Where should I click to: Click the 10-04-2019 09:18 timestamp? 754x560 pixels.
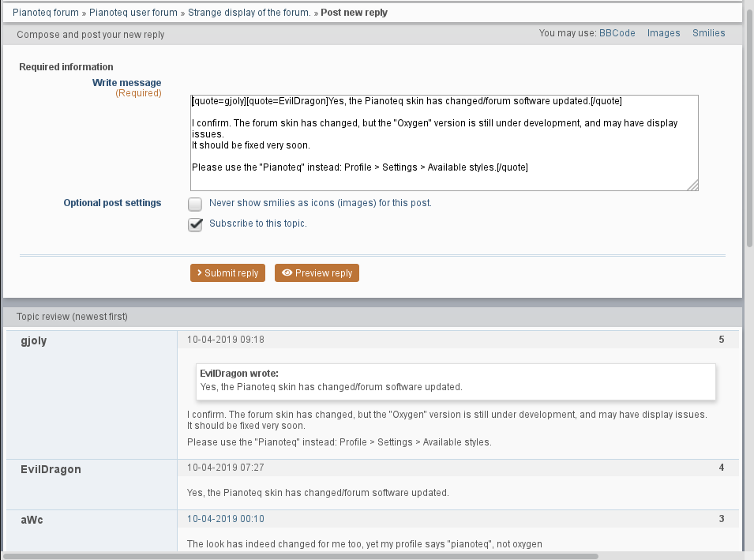[x=226, y=340]
